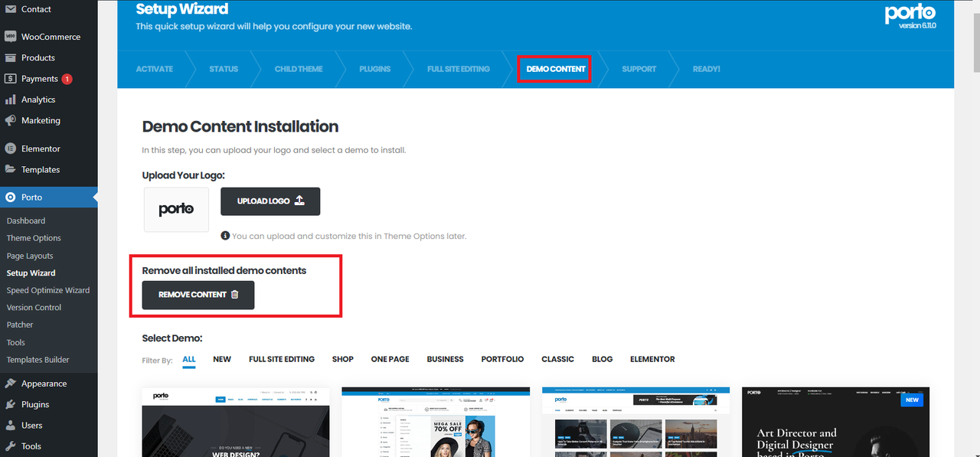This screenshot has height=457, width=980.
Task: Click the WooCommerce logo icon
Action: (x=11, y=37)
